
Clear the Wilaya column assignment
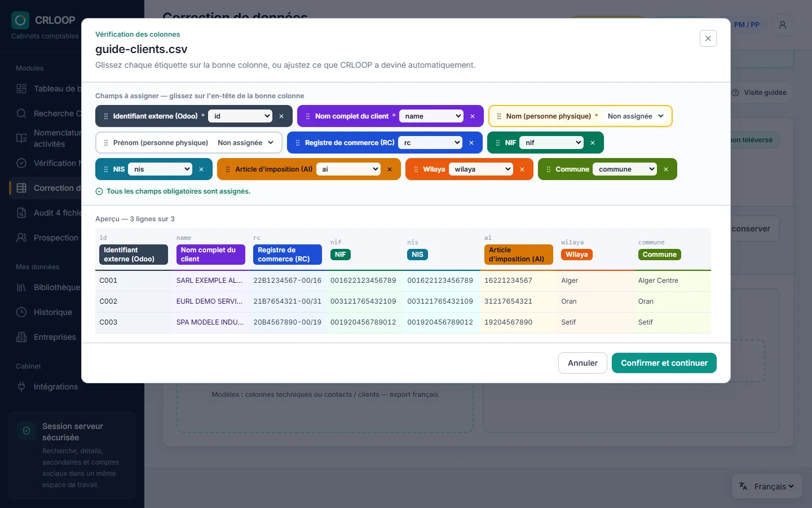tap(522, 169)
